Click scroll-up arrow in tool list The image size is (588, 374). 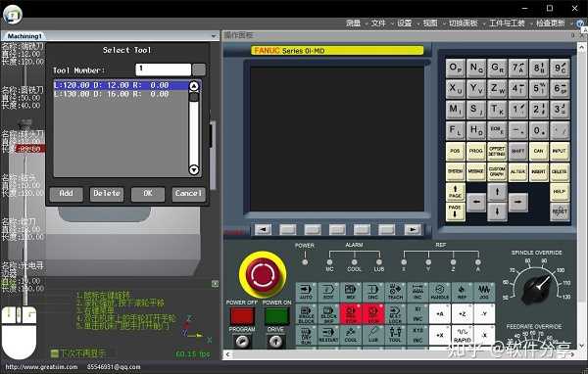tap(193, 86)
